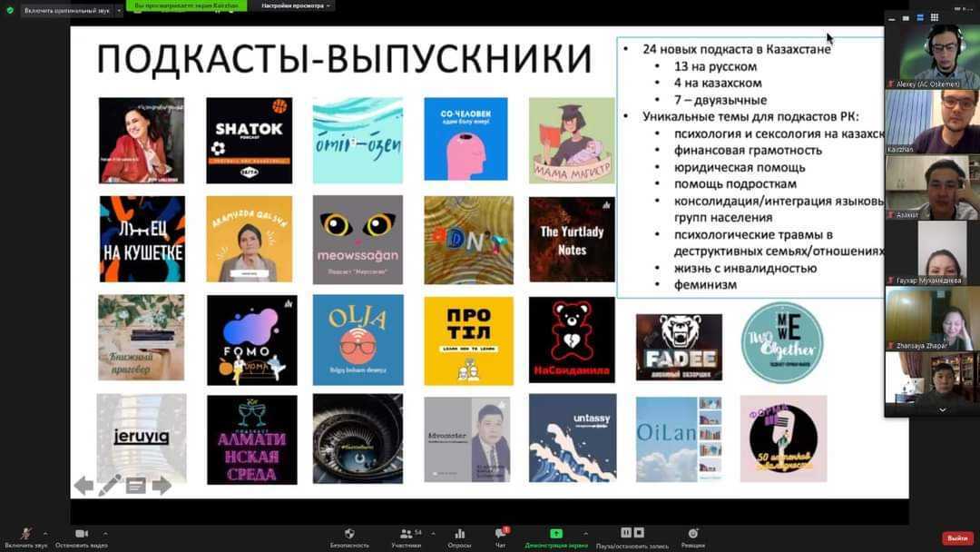Click green encryption shield icon

[x=9, y=10]
